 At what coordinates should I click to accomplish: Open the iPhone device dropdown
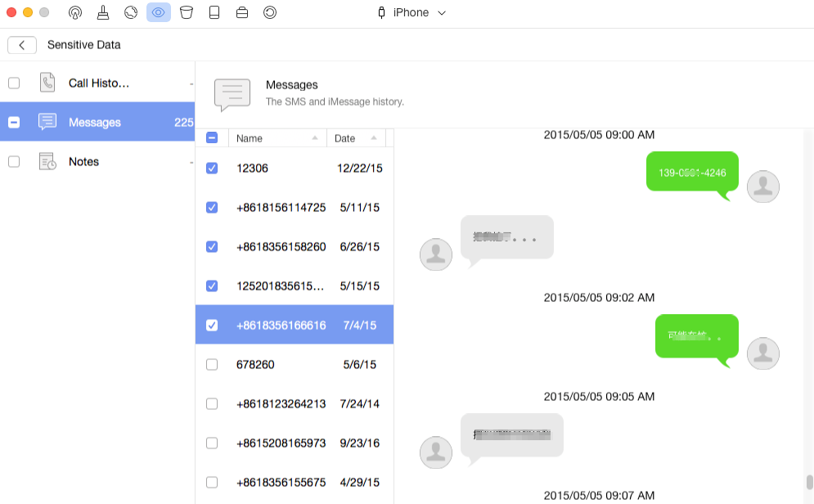pyautogui.click(x=411, y=12)
